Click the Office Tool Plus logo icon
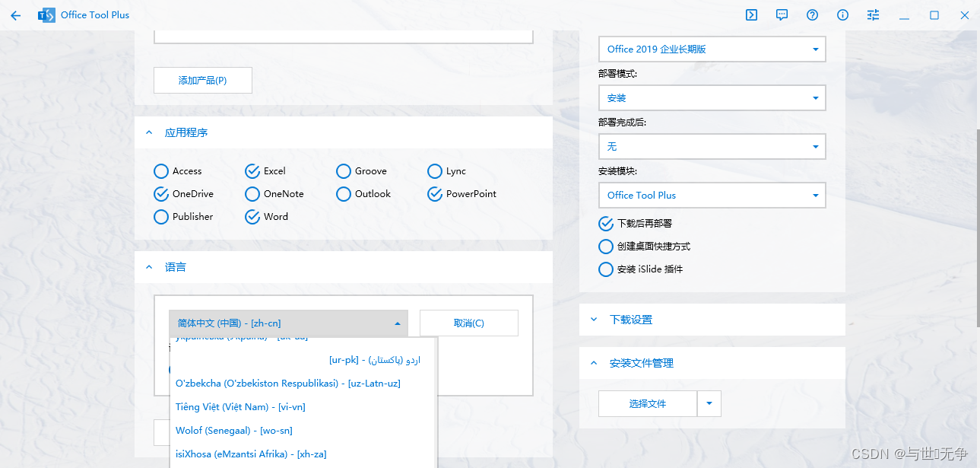Image resolution: width=980 pixels, height=468 pixels. 46,14
